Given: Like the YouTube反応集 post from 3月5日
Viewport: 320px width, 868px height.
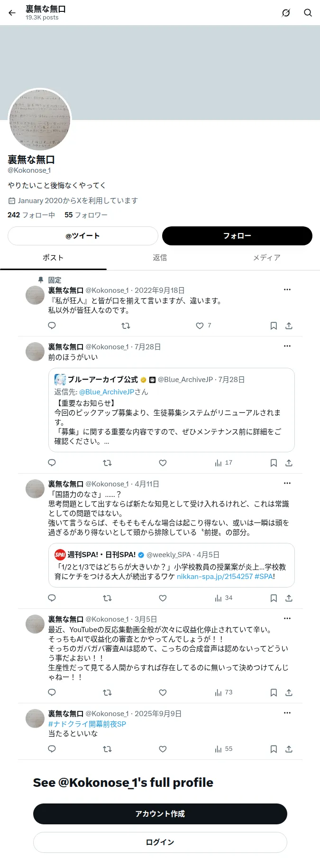Looking at the screenshot, I should pyautogui.click(x=163, y=692).
